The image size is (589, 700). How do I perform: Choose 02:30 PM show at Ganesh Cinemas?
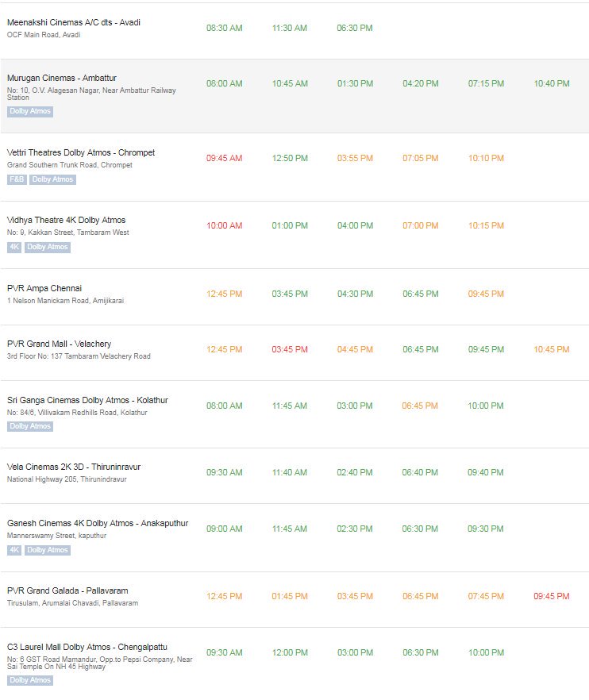tap(355, 529)
